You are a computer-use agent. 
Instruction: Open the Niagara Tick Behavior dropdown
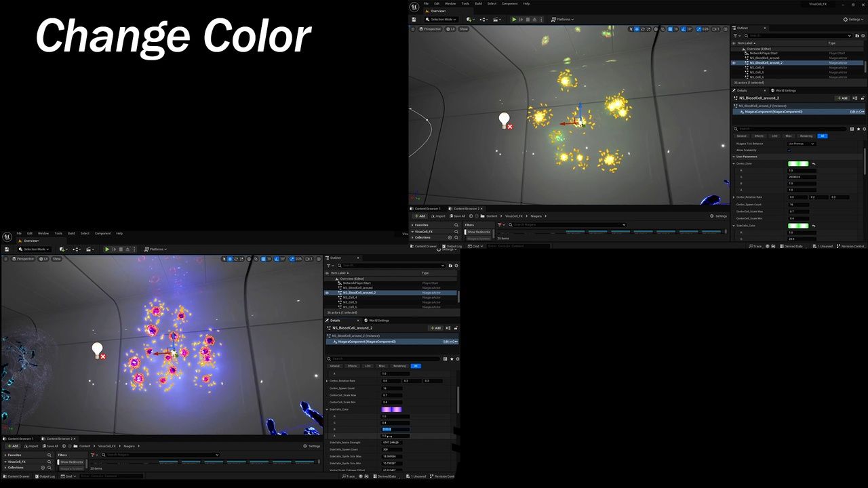tap(801, 144)
